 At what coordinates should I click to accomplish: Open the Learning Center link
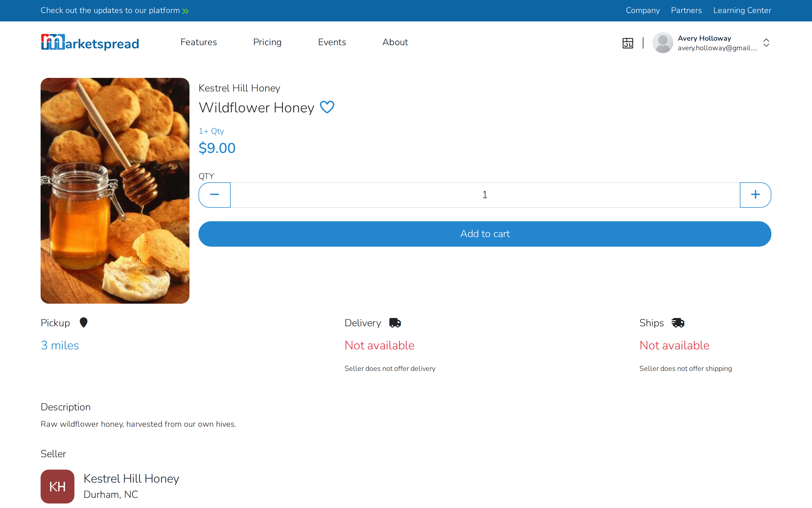click(x=742, y=10)
